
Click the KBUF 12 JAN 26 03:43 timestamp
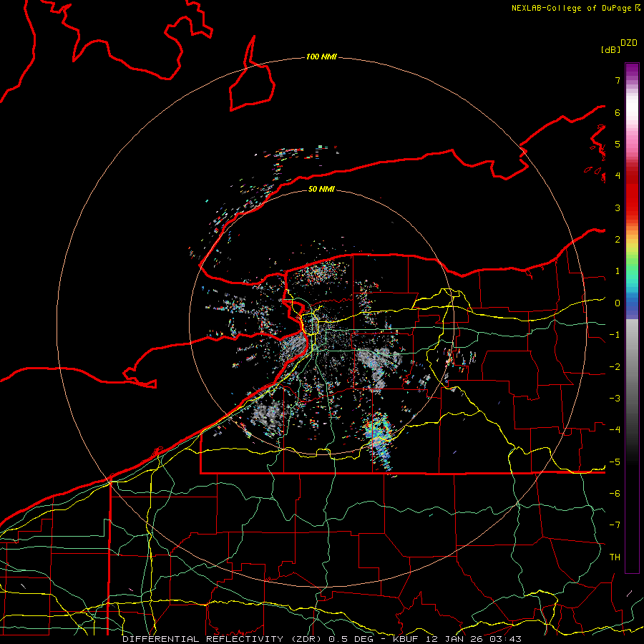(x=457, y=639)
